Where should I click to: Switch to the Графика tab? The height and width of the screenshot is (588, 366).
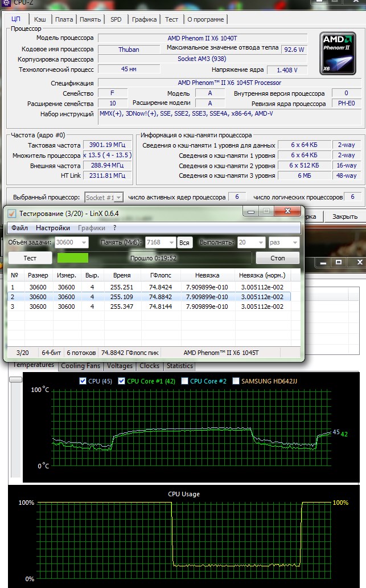144,19
